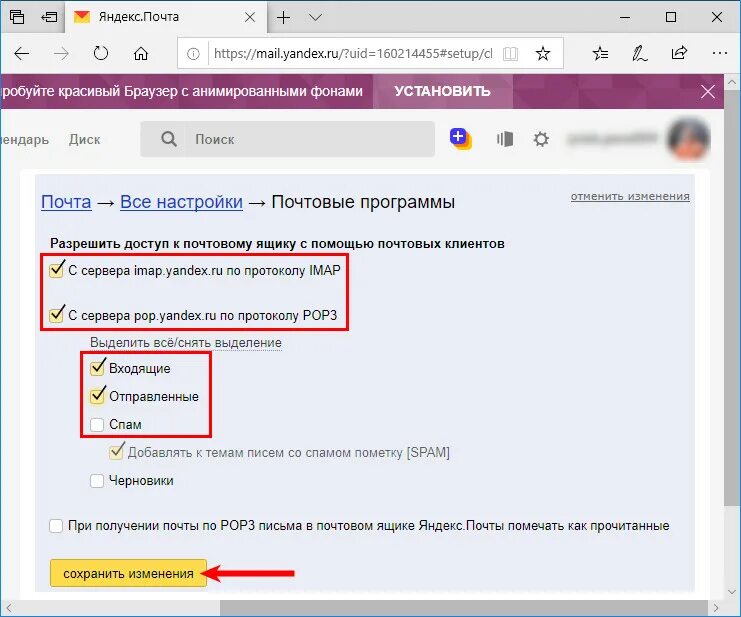Click отменить изменения link

coord(630,196)
